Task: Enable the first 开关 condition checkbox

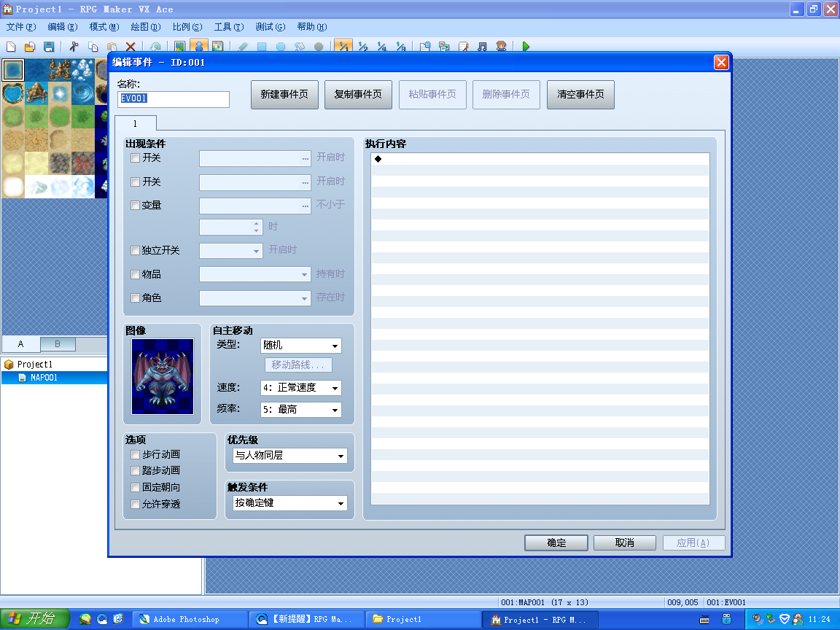Action: 136,158
